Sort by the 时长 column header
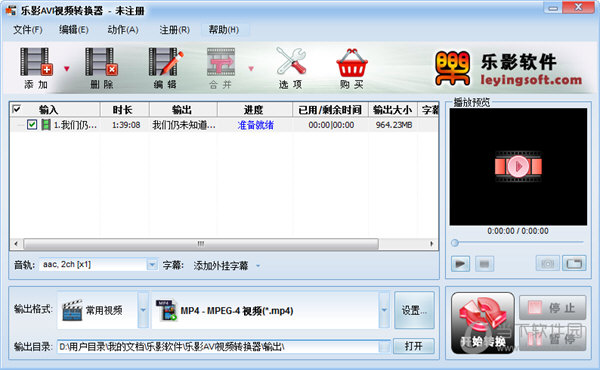Screen dimensions: 600x370 pos(124,110)
